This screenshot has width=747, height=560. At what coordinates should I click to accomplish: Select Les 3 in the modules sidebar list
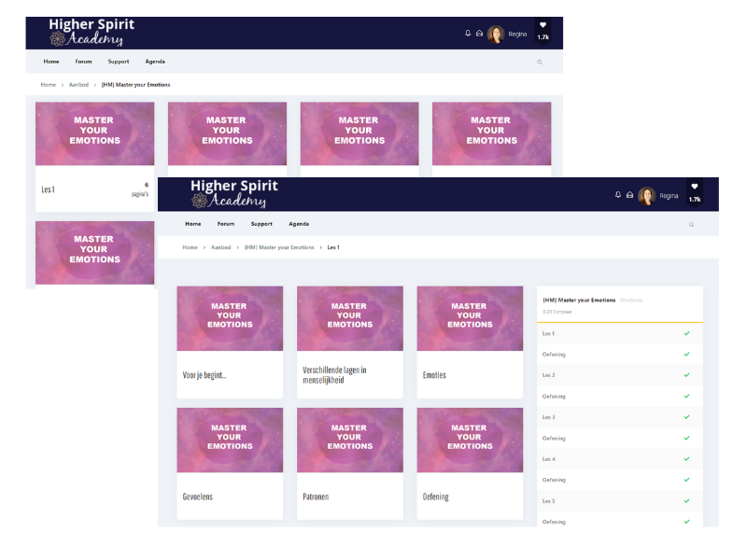620,417
